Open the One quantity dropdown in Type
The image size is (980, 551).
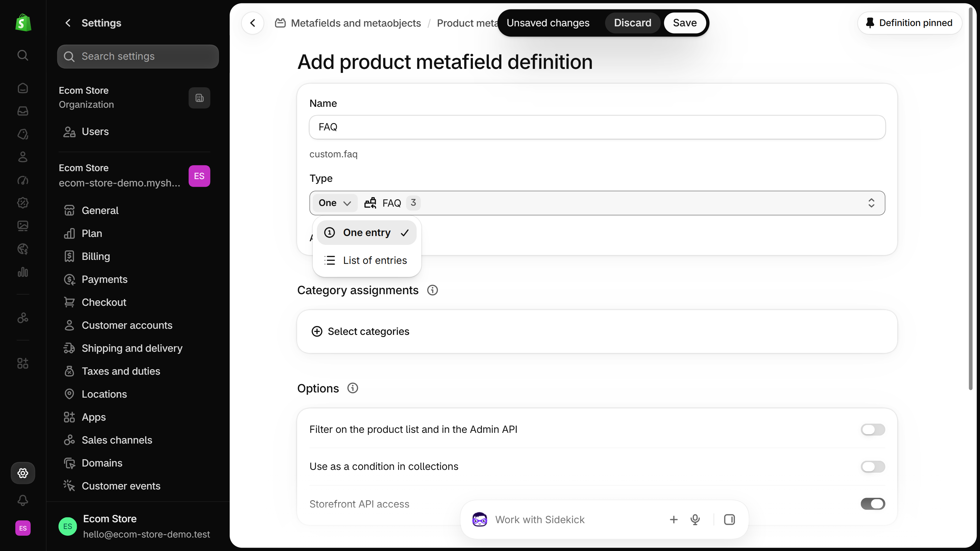coord(335,203)
